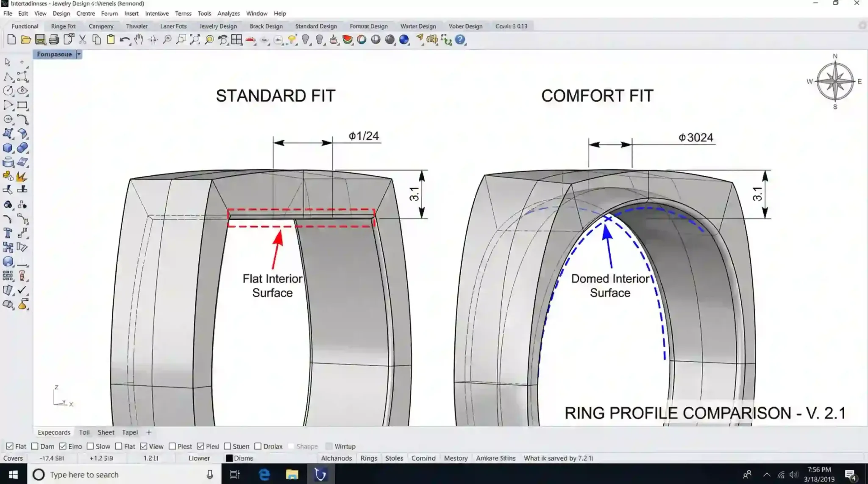Click the Zoom Extents magnifier icon

coord(195,40)
